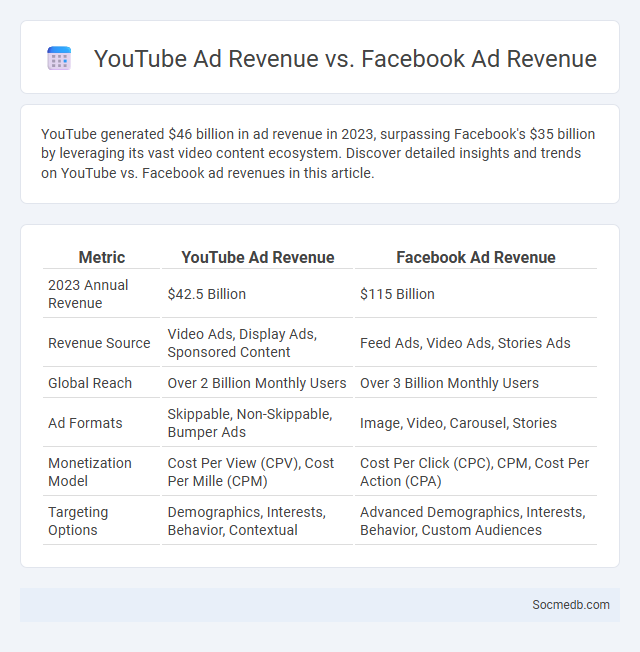Select the YouTube Ad Revenue column header
The width and height of the screenshot is (640, 652).
click(x=257, y=257)
